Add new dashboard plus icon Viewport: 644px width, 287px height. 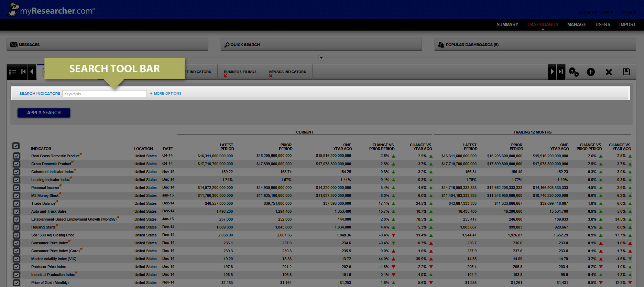pos(591,72)
